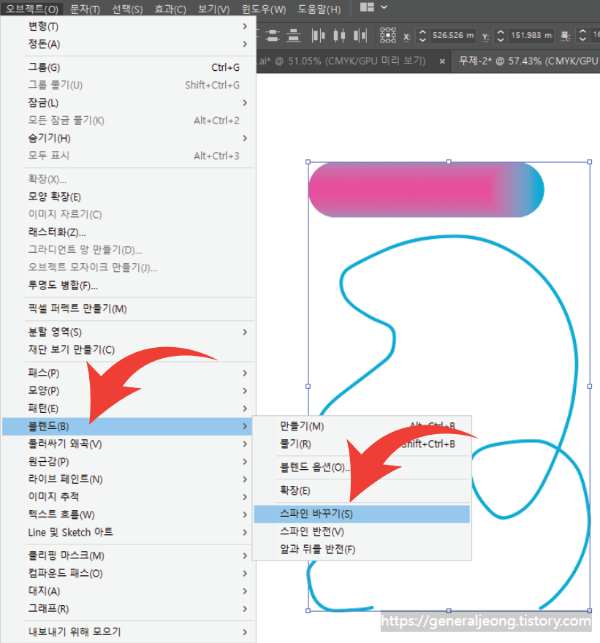
Task: Open the 내보내기 위해 모으기 submenu
Action: pyautogui.click(x=129, y=632)
